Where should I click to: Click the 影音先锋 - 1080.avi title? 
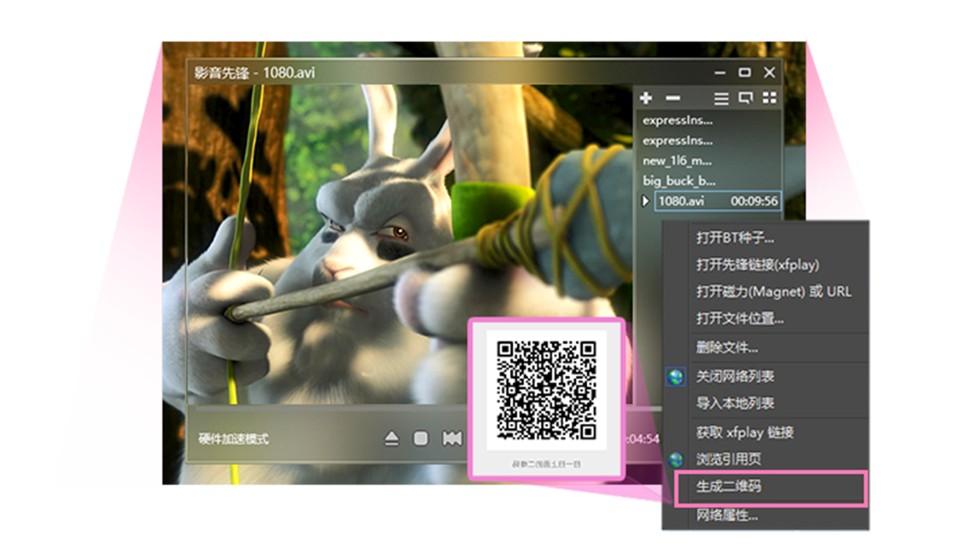point(254,73)
